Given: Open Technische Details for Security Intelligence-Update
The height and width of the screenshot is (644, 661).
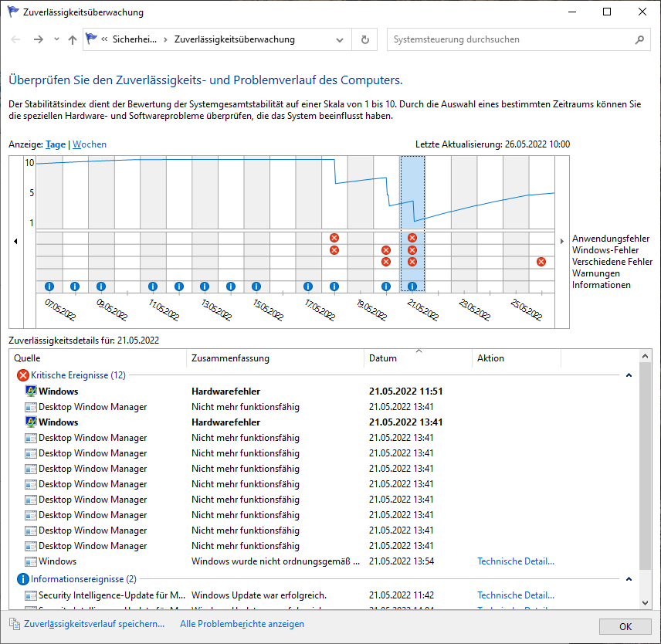Looking at the screenshot, I should tap(516, 595).
